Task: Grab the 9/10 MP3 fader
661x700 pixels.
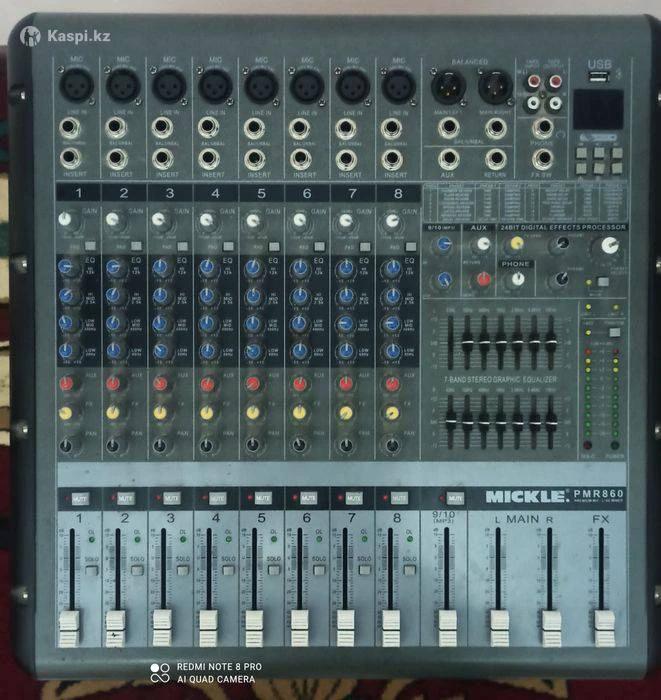Action: tap(447, 629)
